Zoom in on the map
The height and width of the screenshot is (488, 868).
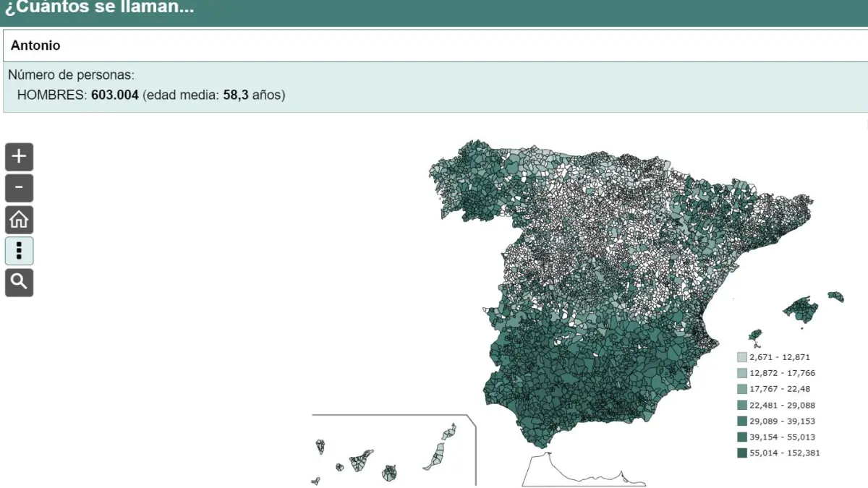pos(19,156)
